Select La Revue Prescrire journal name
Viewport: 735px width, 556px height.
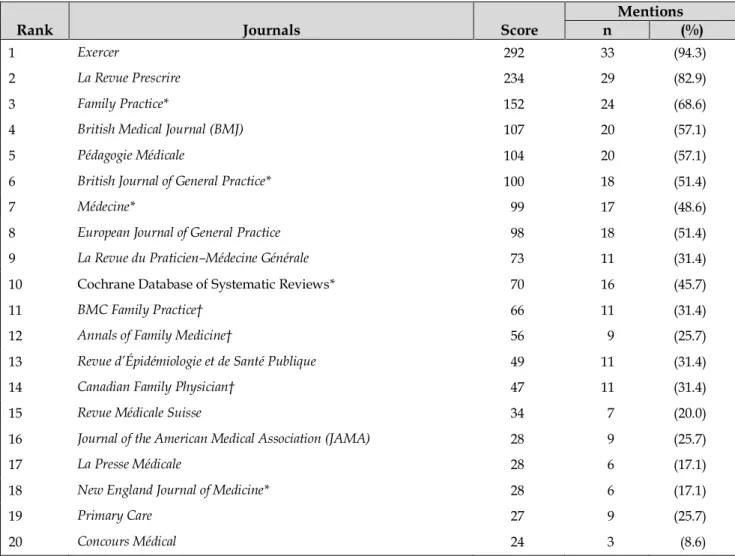(129, 78)
